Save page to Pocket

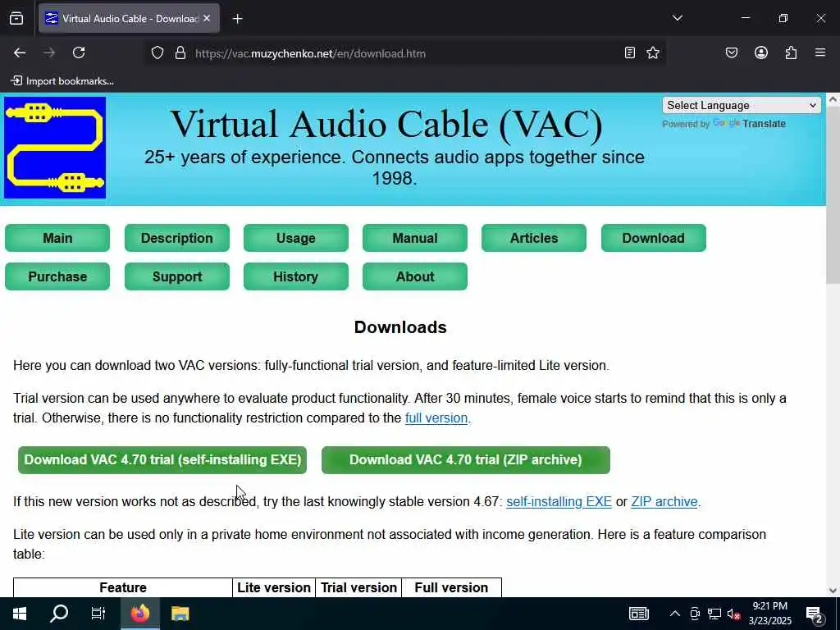point(731,53)
